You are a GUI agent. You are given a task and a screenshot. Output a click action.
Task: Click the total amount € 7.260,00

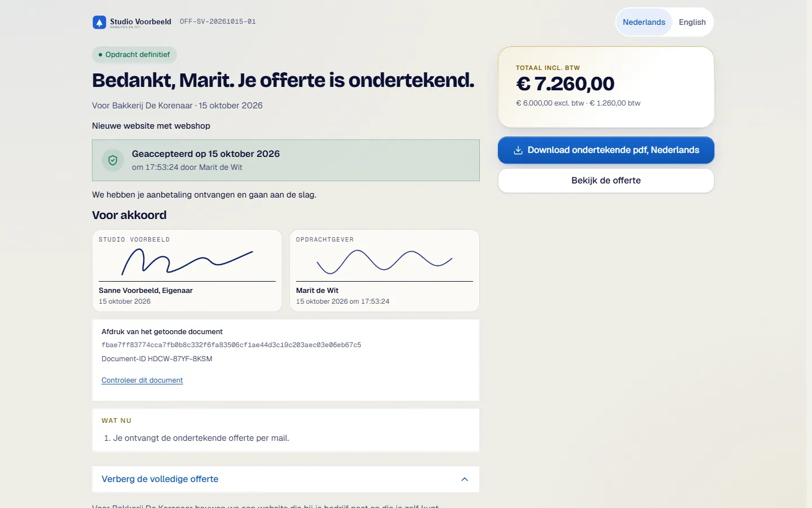pyautogui.click(x=565, y=84)
